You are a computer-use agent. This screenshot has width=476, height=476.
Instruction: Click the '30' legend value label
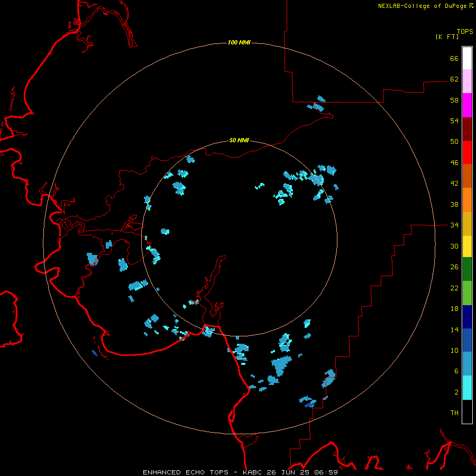454,246
